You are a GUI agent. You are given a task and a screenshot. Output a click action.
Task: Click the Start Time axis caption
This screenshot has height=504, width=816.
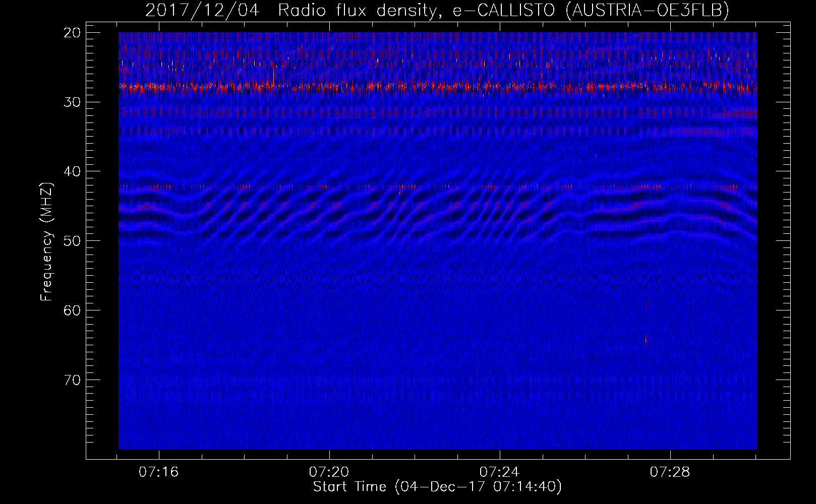click(437, 487)
